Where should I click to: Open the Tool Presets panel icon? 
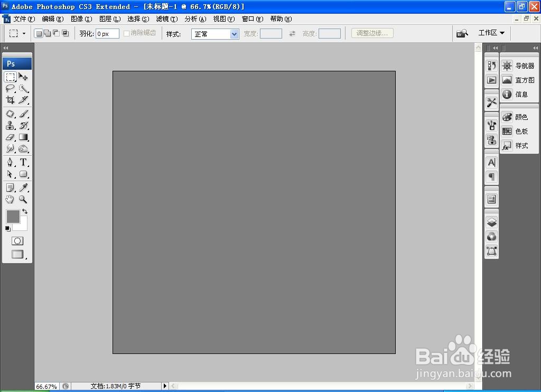[x=492, y=102]
